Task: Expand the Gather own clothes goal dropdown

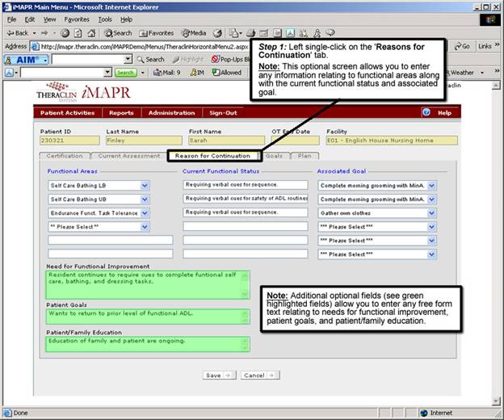Action: 432,212
